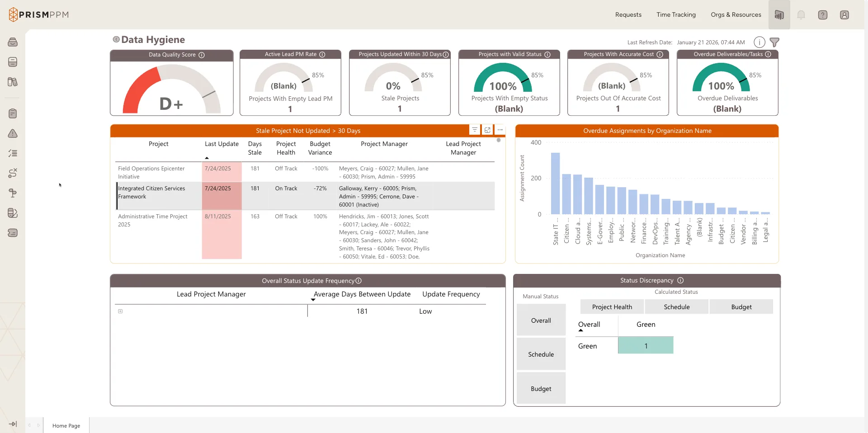Click Projects With Accurate Cost info icon
The height and width of the screenshot is (433, 868).
pyautogui.click(x=660, y=54)
